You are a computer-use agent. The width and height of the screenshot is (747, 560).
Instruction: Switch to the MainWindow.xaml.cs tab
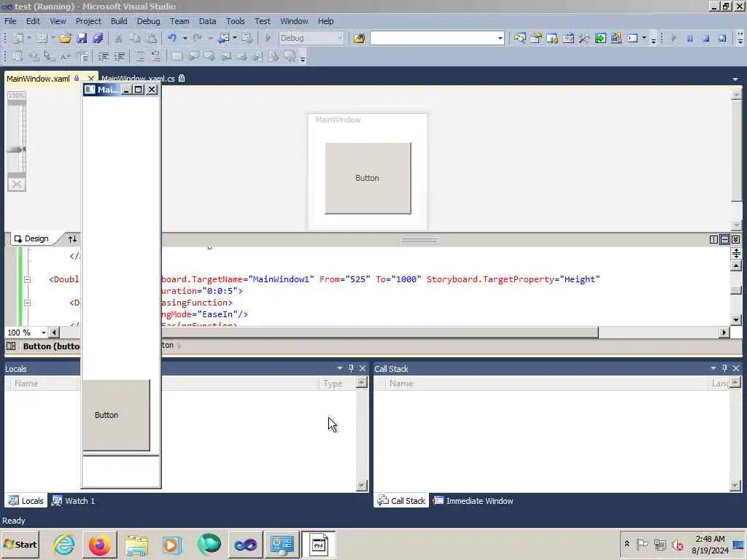pyautogui.click(x=138, y=79)
